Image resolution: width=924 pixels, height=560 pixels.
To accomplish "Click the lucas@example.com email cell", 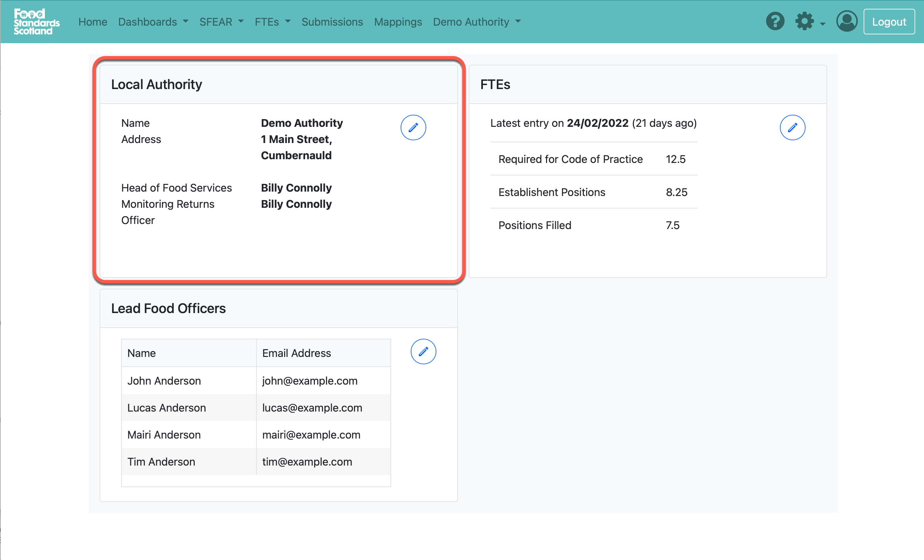I will [323, 408].
